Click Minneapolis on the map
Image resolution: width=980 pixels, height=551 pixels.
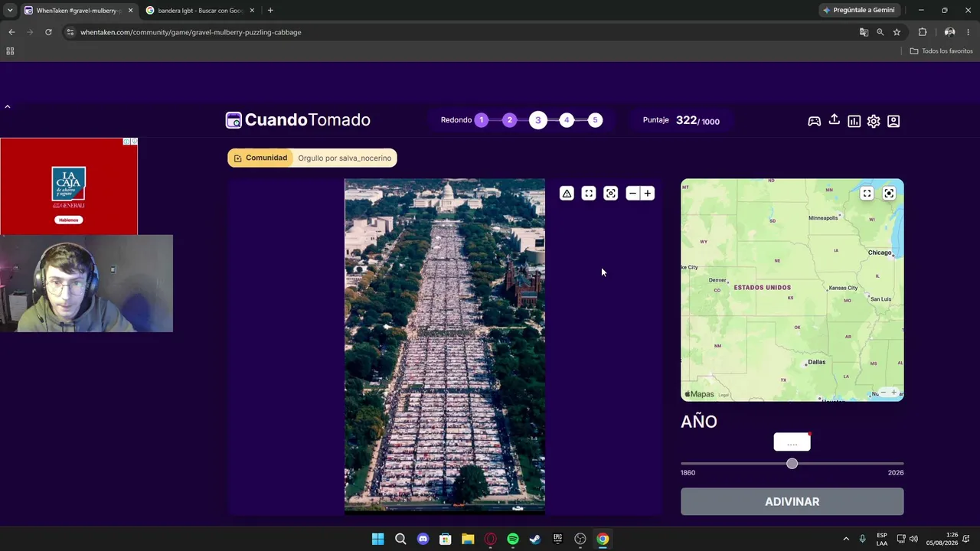point(824,218)
